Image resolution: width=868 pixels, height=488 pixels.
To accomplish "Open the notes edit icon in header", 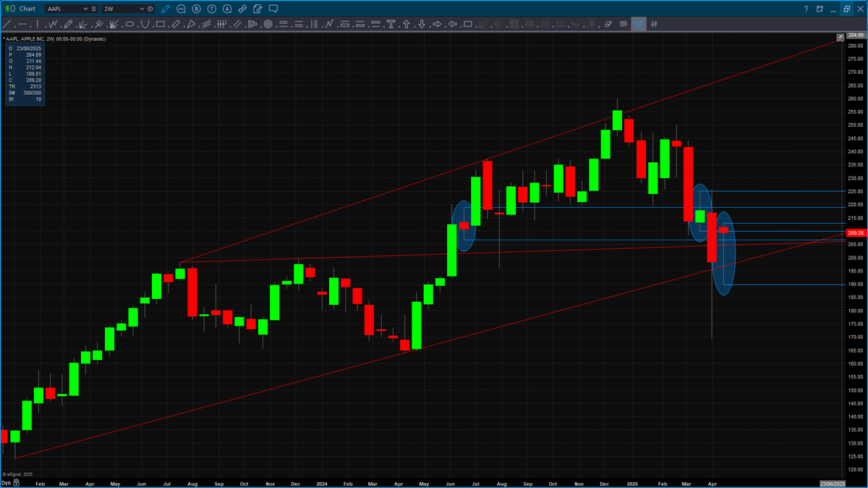I will pos(258,9).
